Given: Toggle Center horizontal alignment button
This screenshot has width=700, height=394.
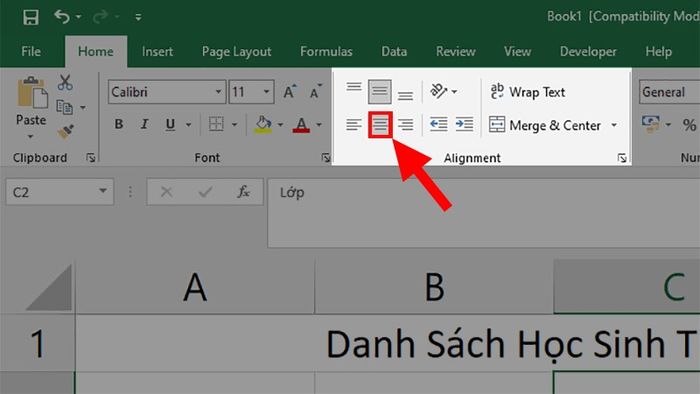Looking at the screenshot, I should coord(380,124).
